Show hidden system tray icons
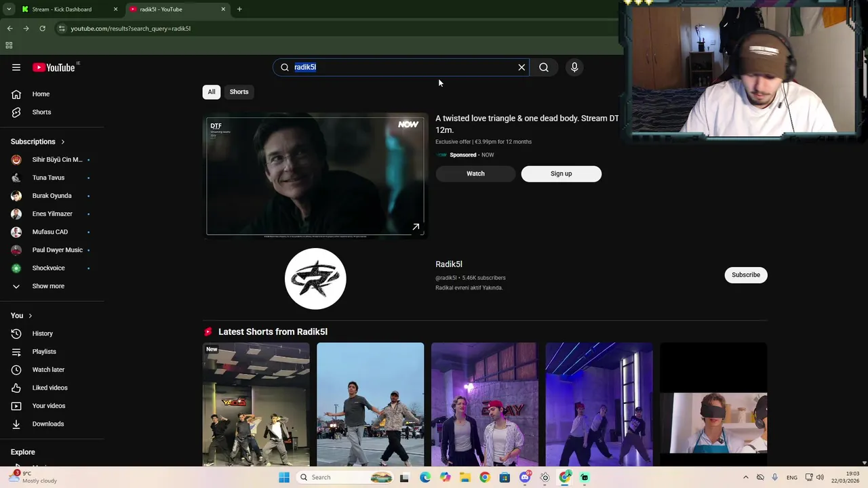Image resolution: width=868 pixels, height=488 pixels. pos(746,477)
